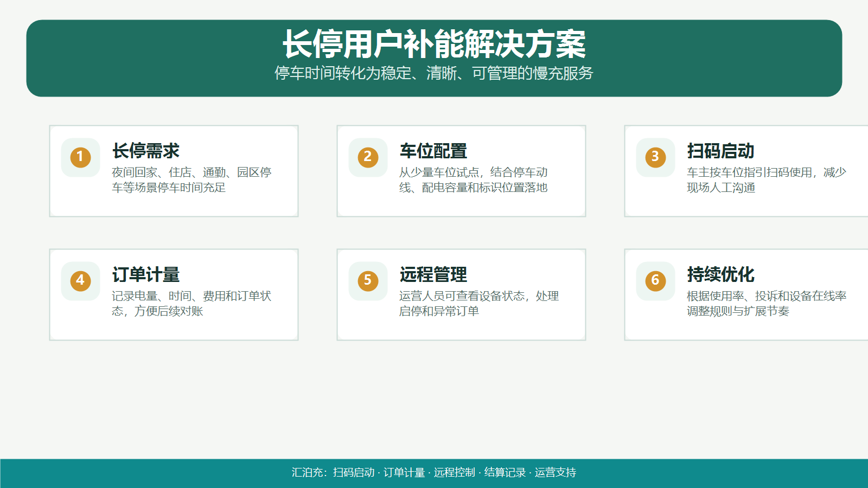
Task: Click the footer text beginning 汇泊充
Action: [434, 473]
